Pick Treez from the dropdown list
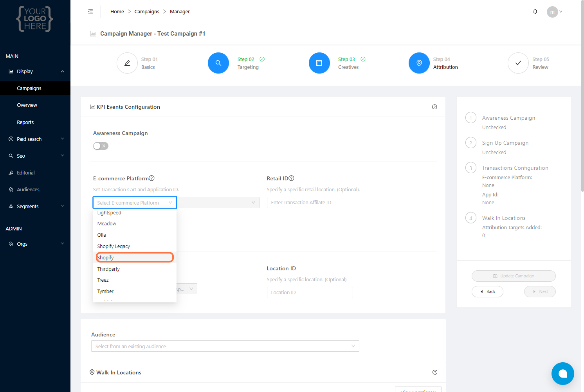 (103, 280)
